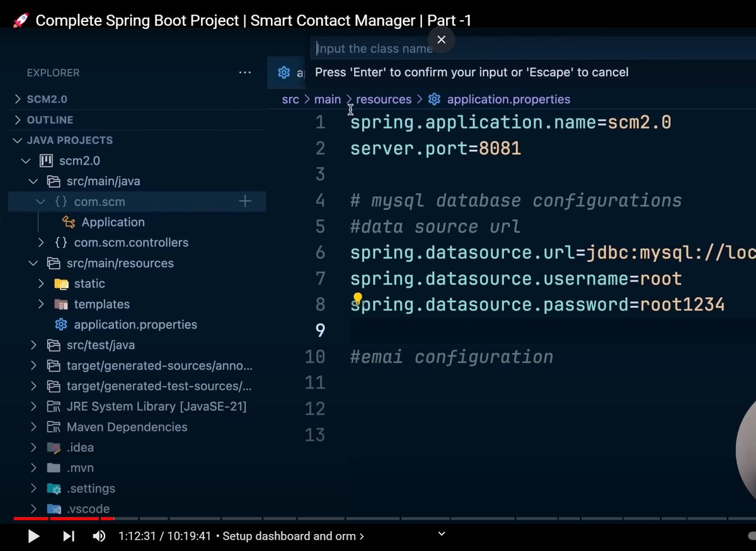Expand the .idea folder
The image size is (756, 551).
point(33,448)
